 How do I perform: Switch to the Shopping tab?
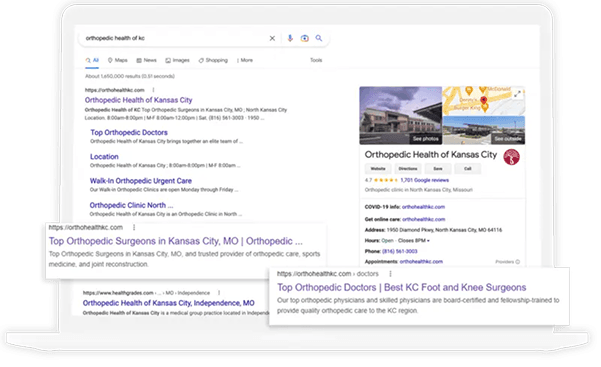(x=213, y=60)
